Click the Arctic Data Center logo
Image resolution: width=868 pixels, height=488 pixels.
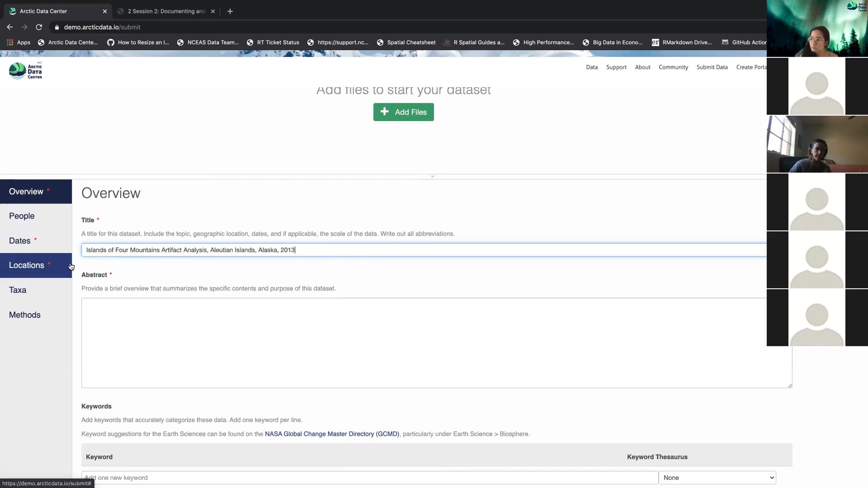pos(25,70)
